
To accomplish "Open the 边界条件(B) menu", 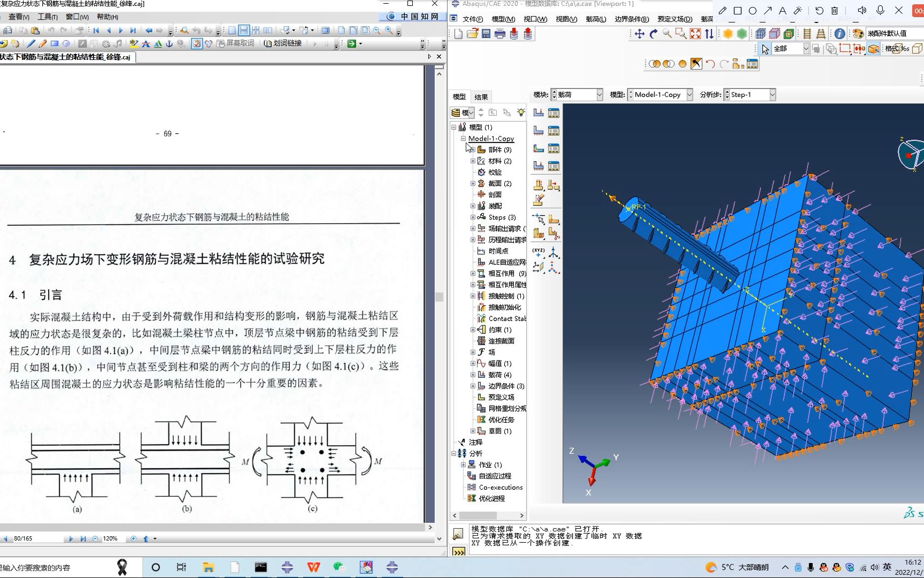I will point(632,19).
